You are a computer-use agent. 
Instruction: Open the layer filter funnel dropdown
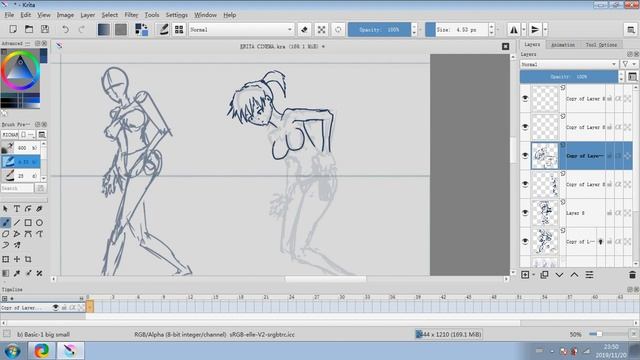tap(628, 64)
